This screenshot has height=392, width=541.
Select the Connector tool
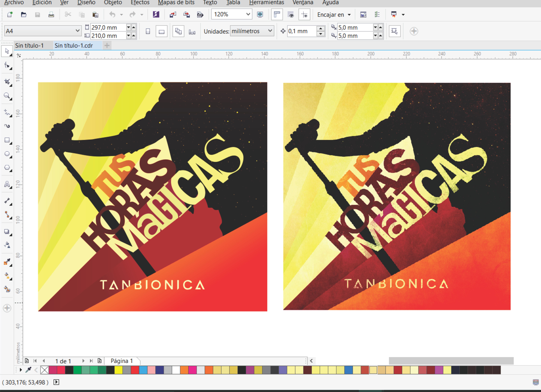coord(7,215)
